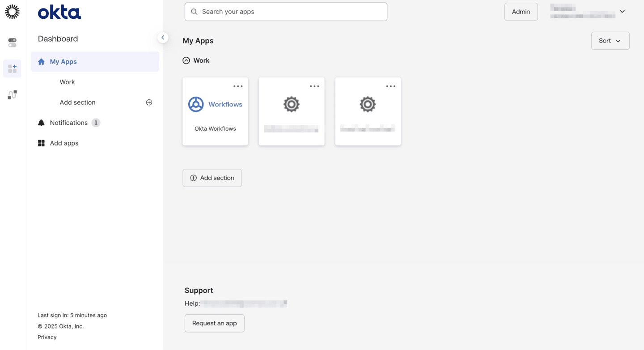Click the Search your apps field

tap(286, 12)
